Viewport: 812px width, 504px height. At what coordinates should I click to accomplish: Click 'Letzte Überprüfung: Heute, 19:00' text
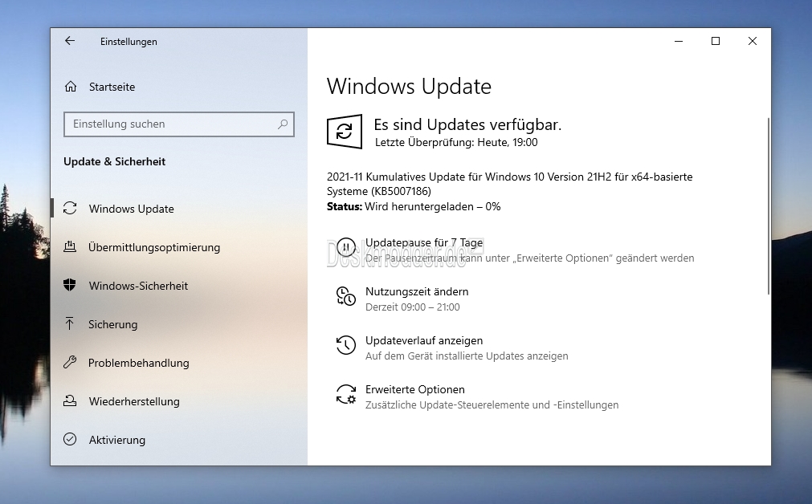point(456,142)
